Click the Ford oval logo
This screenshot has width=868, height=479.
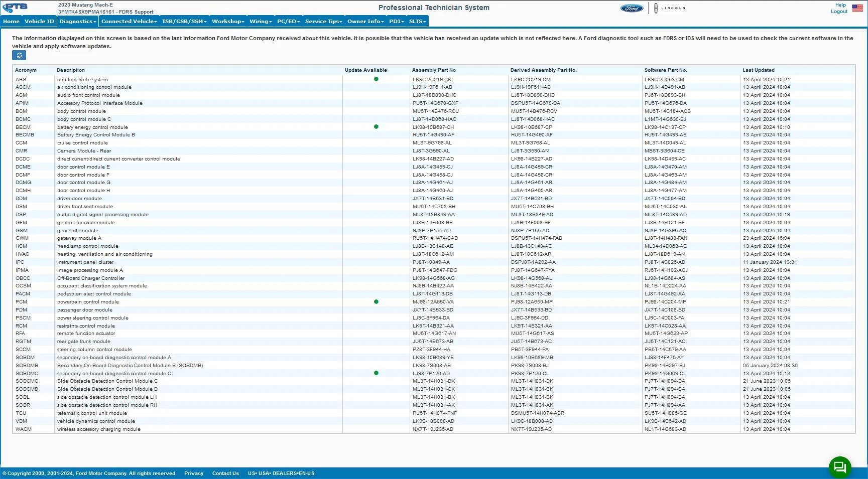tap(632, 8)
